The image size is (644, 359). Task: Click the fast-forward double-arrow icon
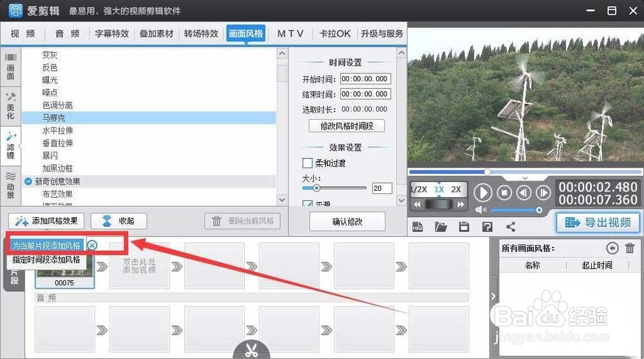[461, 204]
